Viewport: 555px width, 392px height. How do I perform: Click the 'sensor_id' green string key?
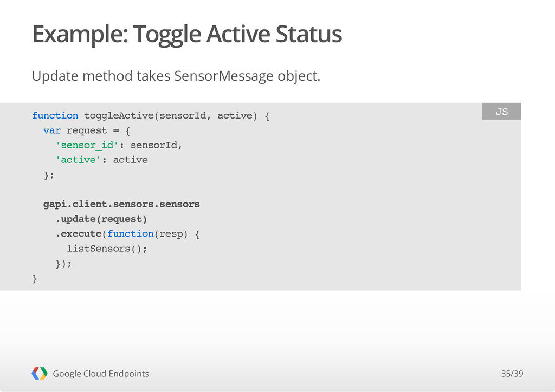pos(87,145)
